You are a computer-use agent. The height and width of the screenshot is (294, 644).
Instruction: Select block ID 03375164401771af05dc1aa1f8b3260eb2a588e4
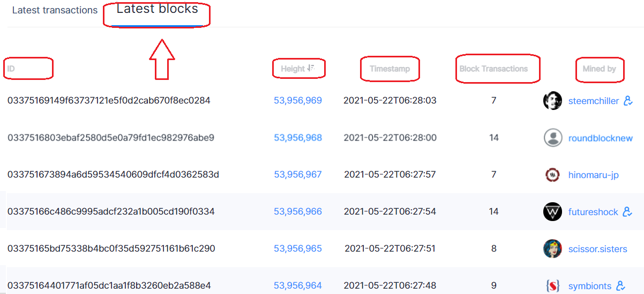coord(109,285)
